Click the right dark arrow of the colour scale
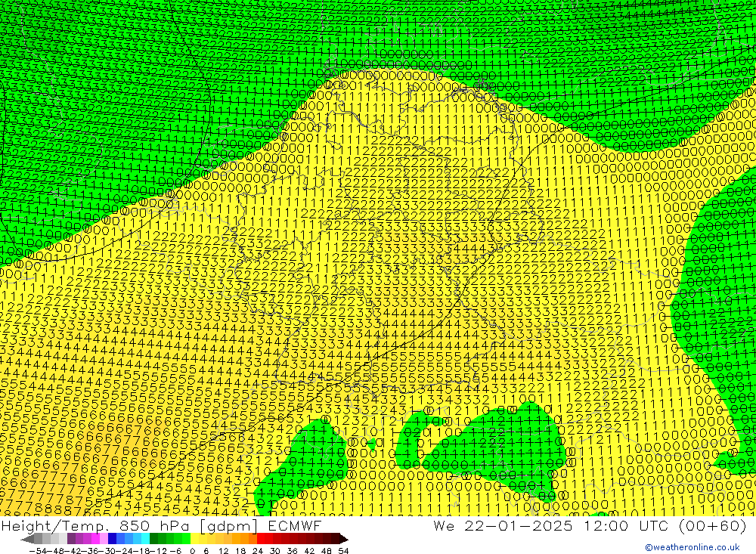The width and height of the screenshot is (756, 554). 344,539
